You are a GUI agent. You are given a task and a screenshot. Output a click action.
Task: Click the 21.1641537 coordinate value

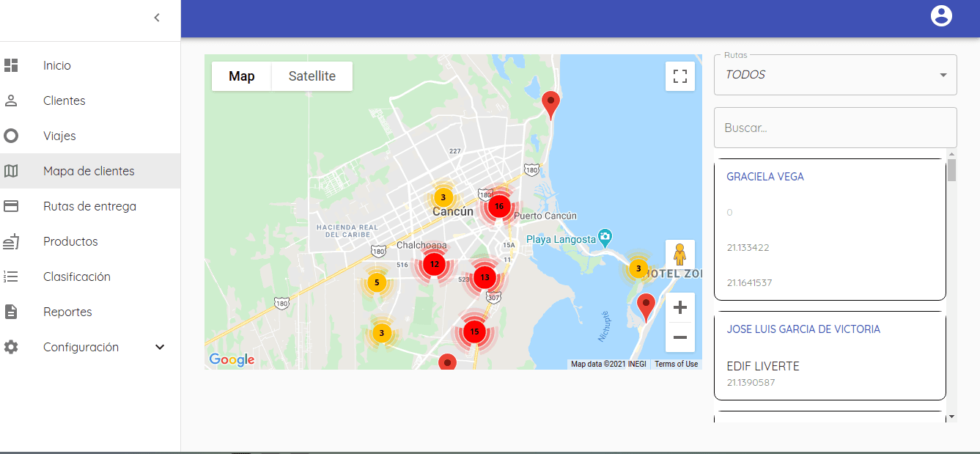750,282
